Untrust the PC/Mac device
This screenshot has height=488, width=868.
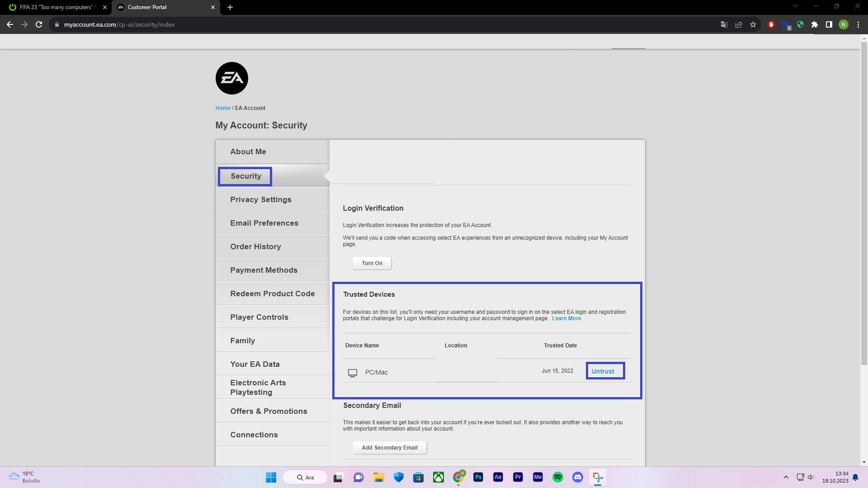[x=603, y=371]
